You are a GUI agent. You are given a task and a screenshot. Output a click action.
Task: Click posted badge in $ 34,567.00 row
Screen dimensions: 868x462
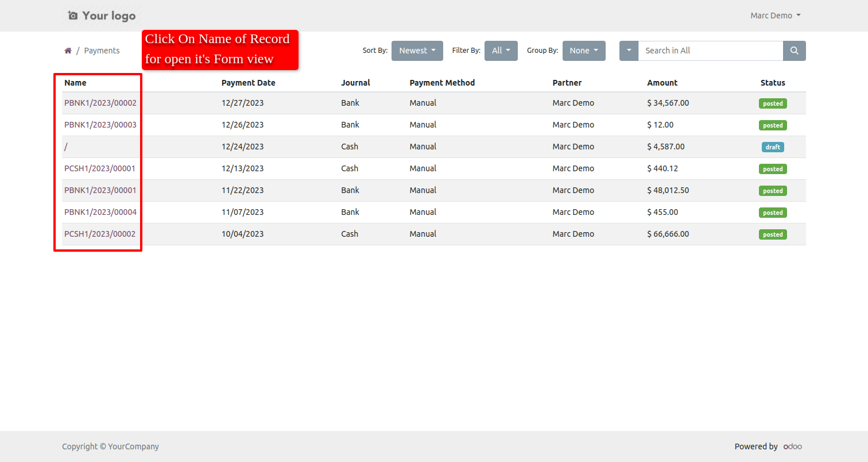pyautogui.click(x=773, y=103)
